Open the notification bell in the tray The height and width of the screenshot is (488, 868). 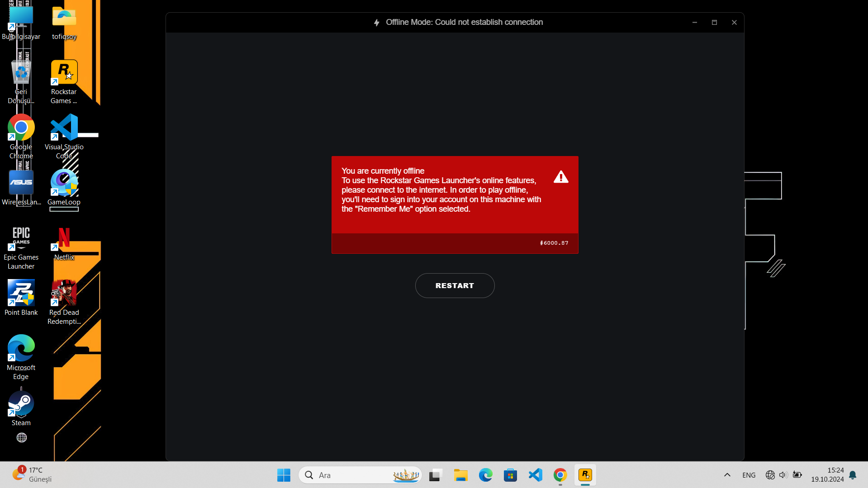[x=853, y=475]
